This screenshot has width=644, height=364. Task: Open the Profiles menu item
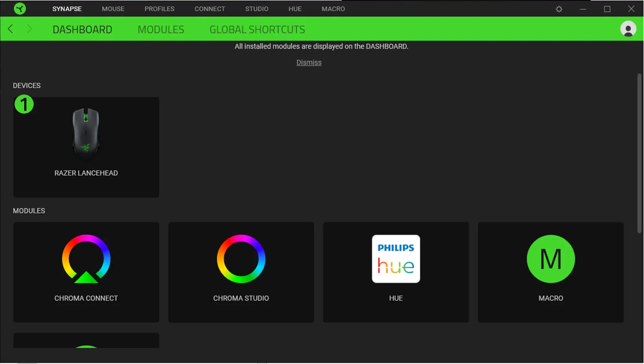pos(159,9)
